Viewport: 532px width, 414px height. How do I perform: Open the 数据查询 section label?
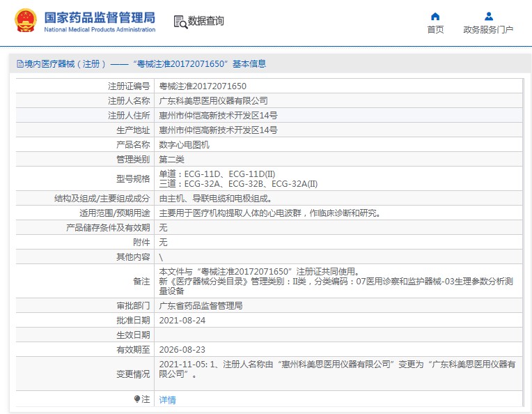click(206, 21)
